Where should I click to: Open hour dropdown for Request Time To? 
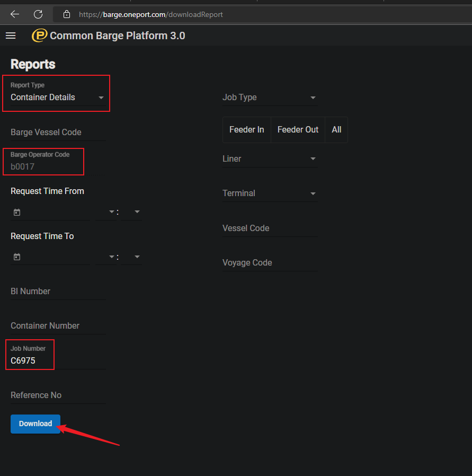click(106, 257)
